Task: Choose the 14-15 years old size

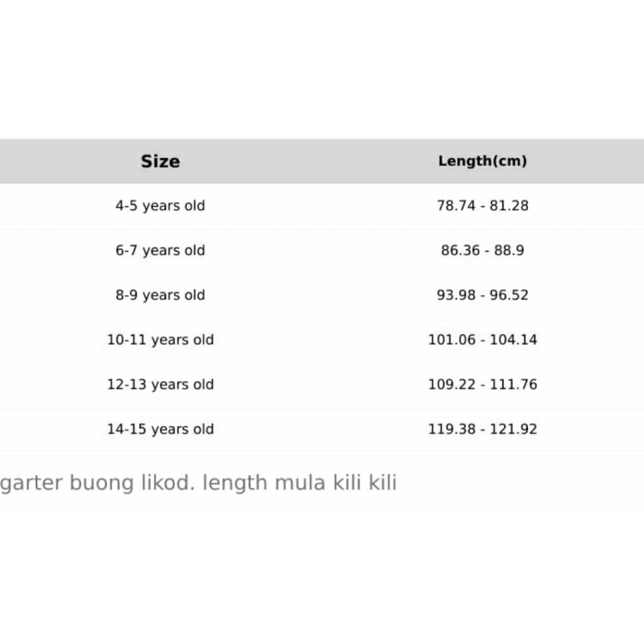Action: click(x=160, y=429)
